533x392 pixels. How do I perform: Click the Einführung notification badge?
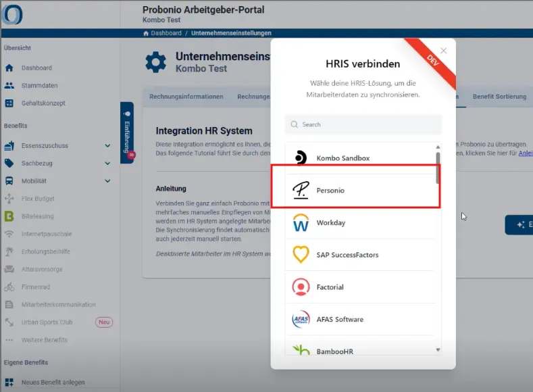[132, 155]
